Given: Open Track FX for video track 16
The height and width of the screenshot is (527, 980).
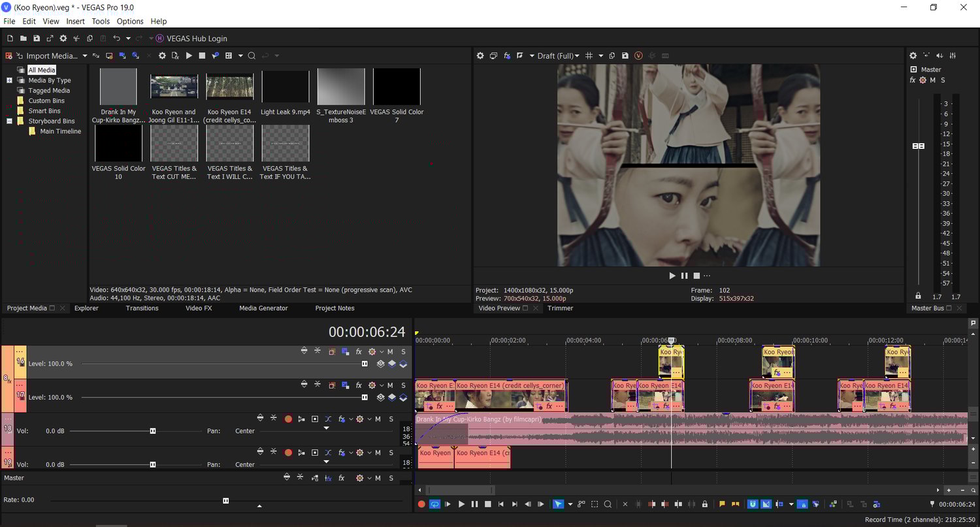Looking at the screenshot, I should [359, 351].
